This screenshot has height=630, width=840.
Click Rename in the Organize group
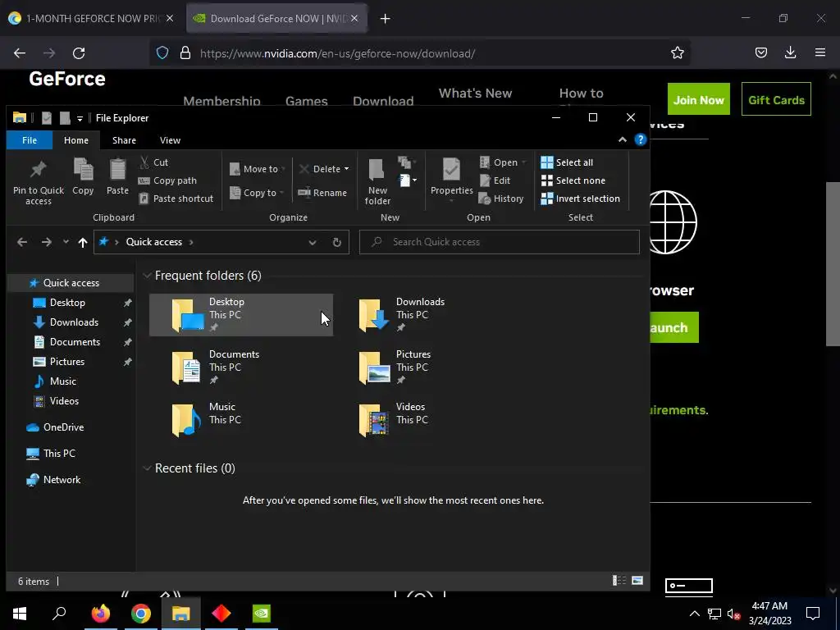[x=322, y=193]
